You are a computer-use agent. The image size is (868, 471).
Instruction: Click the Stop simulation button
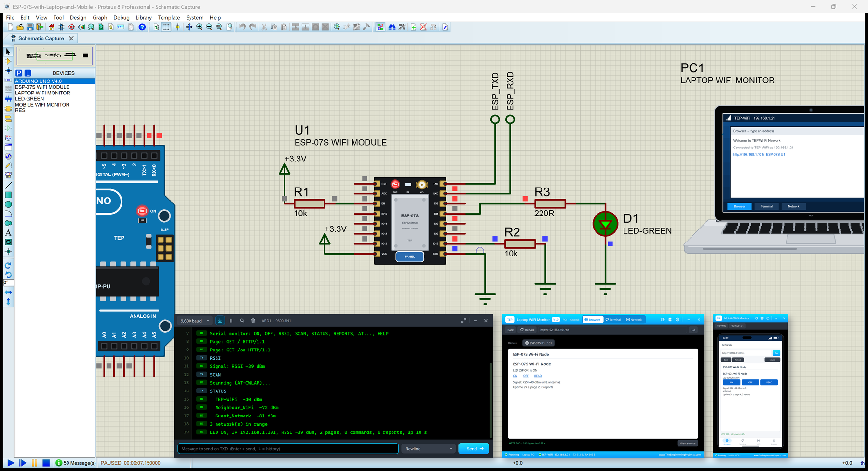(46, 463)
